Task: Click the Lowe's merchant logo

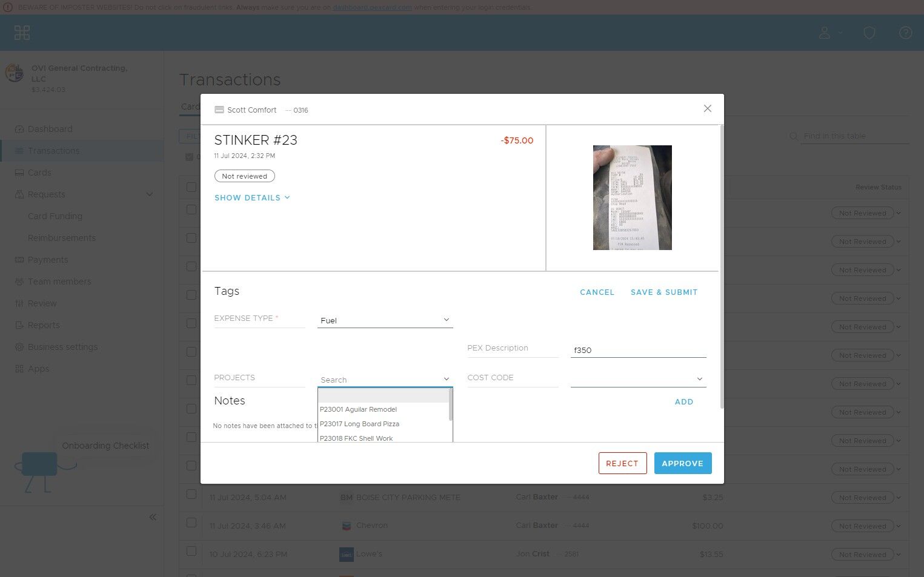Action: click(347, 554)
